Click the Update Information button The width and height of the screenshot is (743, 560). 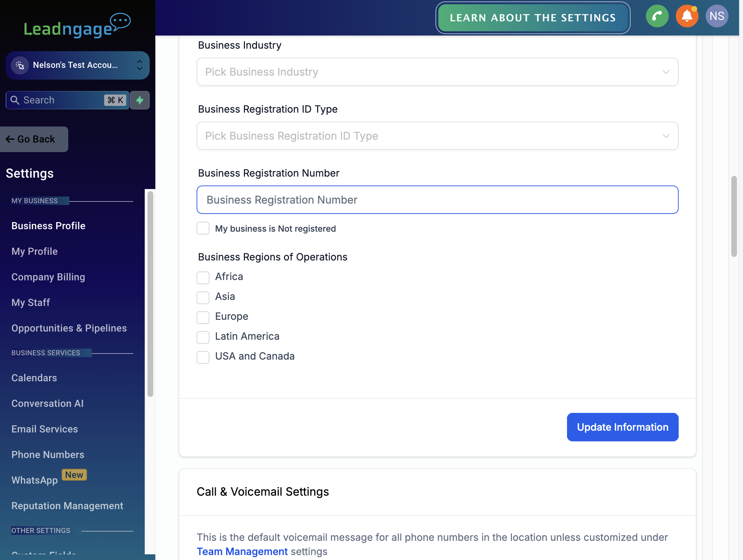point(622,427)
